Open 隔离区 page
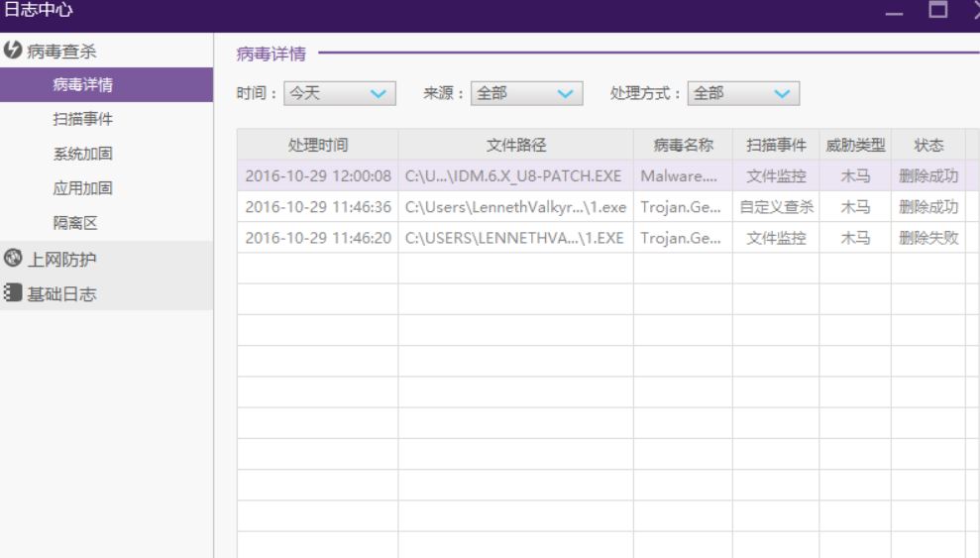The image size is (980, 558). tap(75, 222)
